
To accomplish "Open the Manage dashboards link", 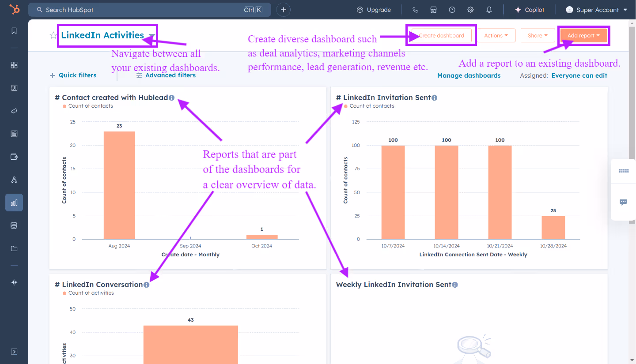I will pos(469,75).
